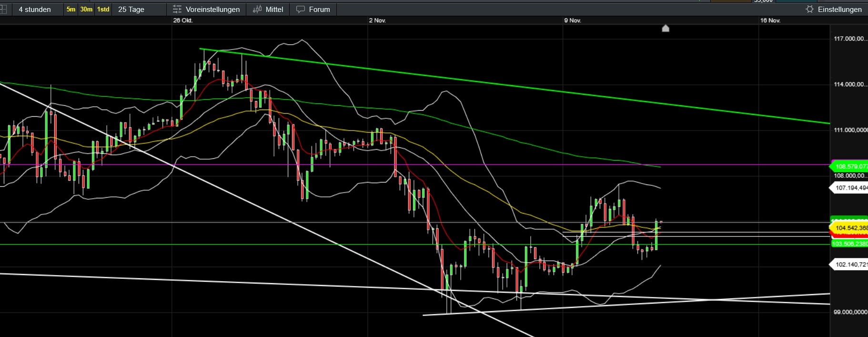
Task: Click the green 103.506 price label
Action: tap(850, 244)
